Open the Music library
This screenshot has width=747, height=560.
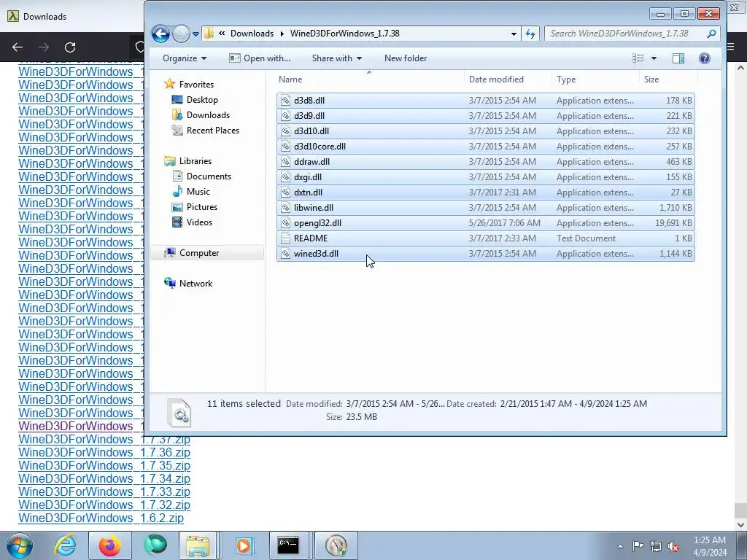tap(191, 192)
